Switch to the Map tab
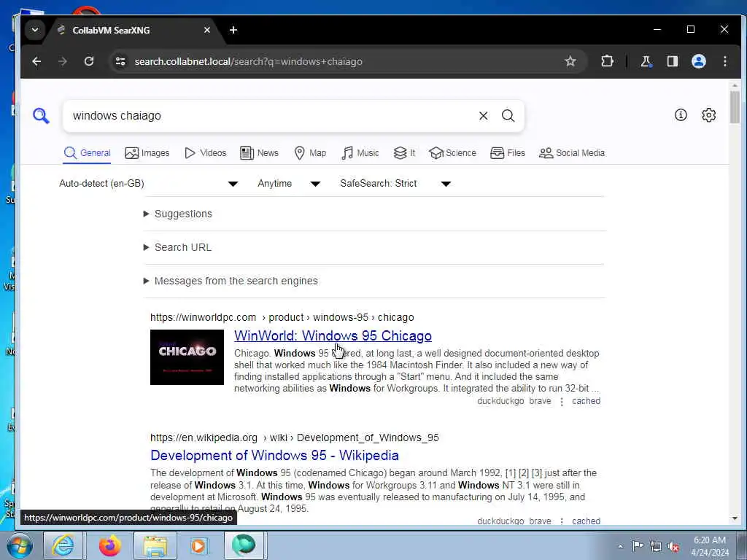747x560 pixels. click(x=310, y=153)
